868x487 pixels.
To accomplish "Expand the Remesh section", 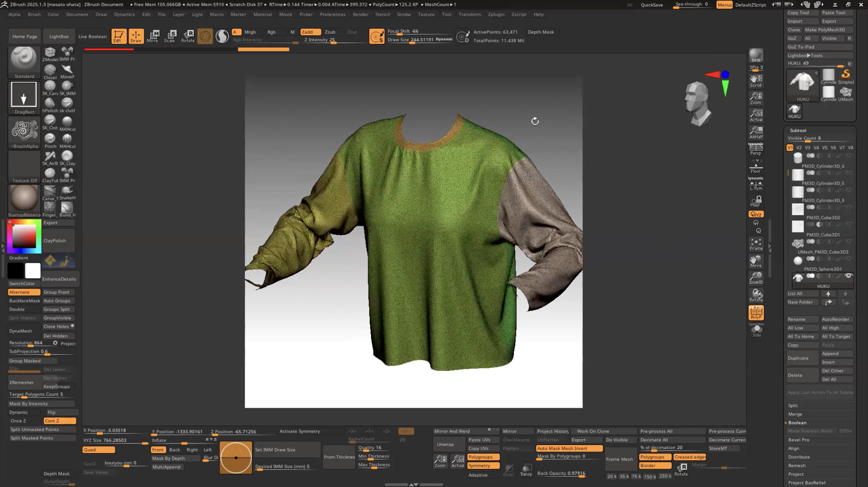I will [797, 465].
